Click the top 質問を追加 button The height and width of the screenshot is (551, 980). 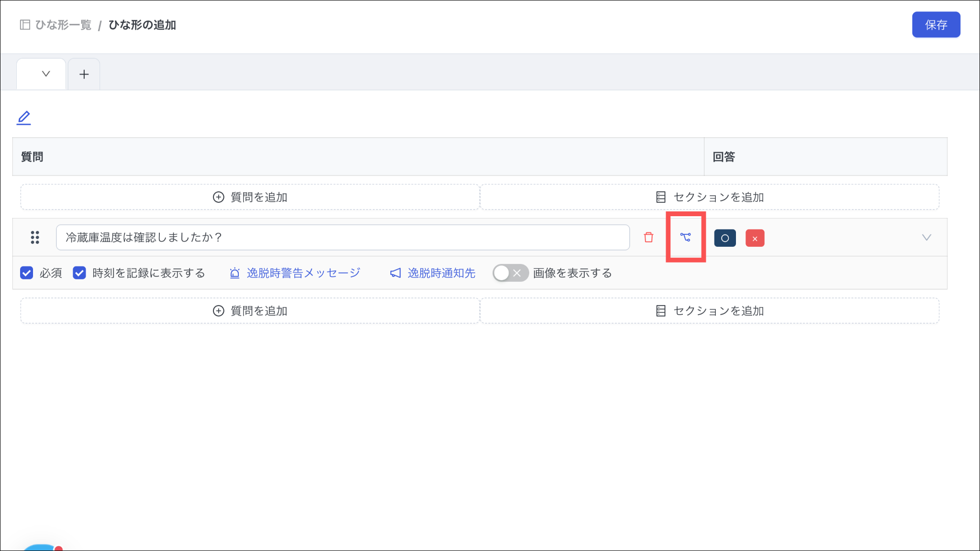click(x=250, y=197)
